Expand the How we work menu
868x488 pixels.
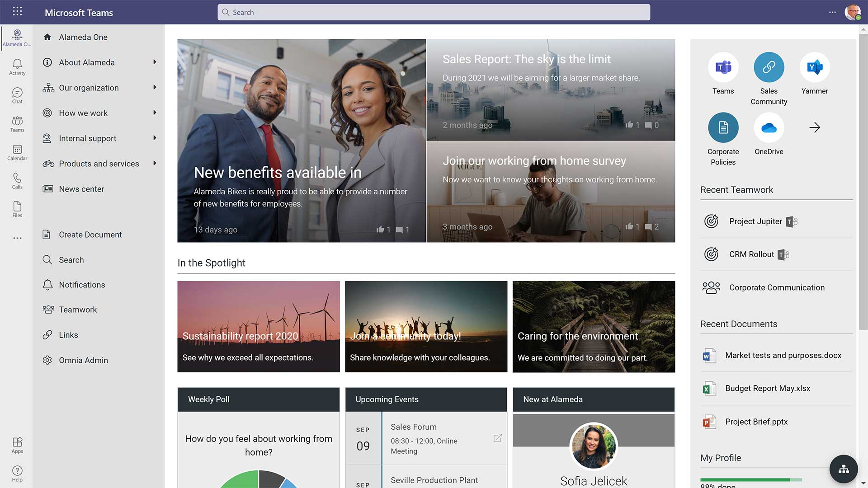click(155, 113)
